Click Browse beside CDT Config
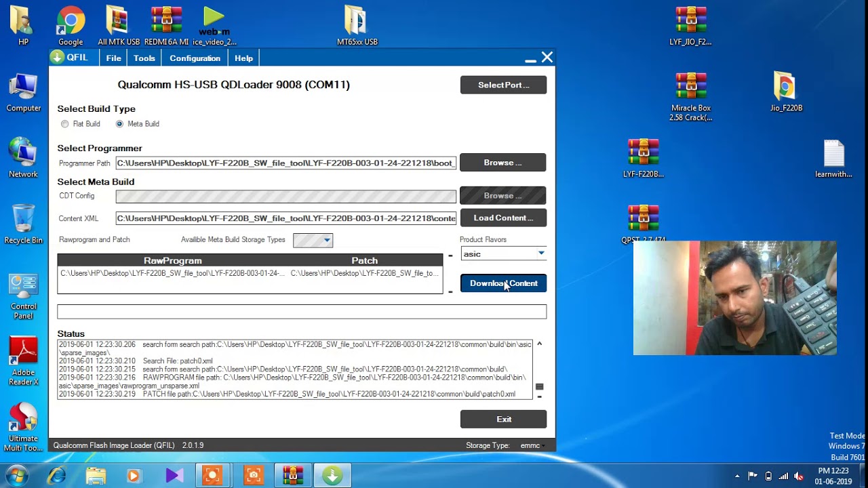The image size is (868, 488). point(502,195)
